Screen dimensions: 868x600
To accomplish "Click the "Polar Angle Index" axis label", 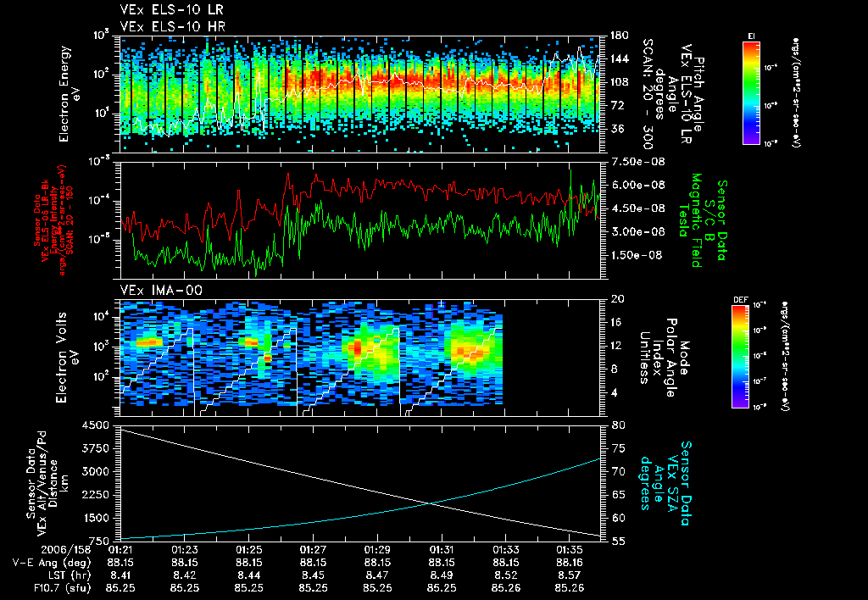I will (665, 358).
